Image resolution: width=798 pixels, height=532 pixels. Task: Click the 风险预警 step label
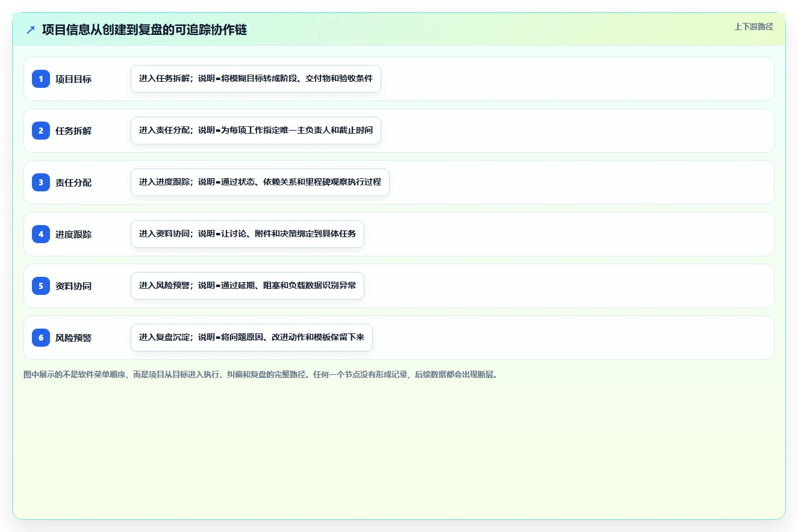(73, 338)
